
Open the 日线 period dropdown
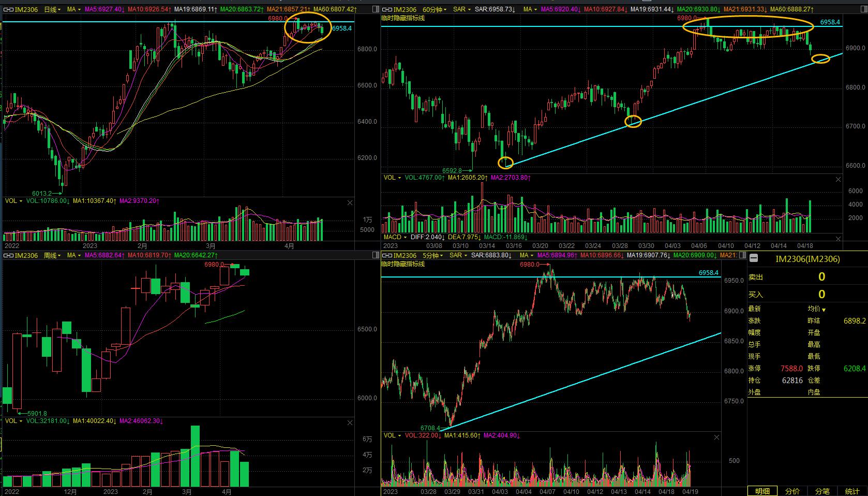(52, 9)
